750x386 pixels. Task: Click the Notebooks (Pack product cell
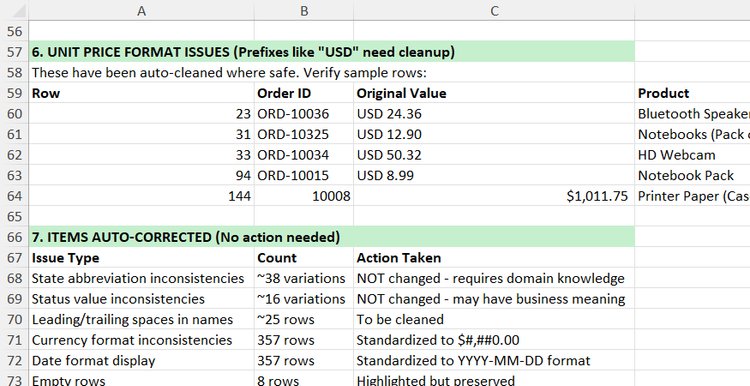point(693,134)
